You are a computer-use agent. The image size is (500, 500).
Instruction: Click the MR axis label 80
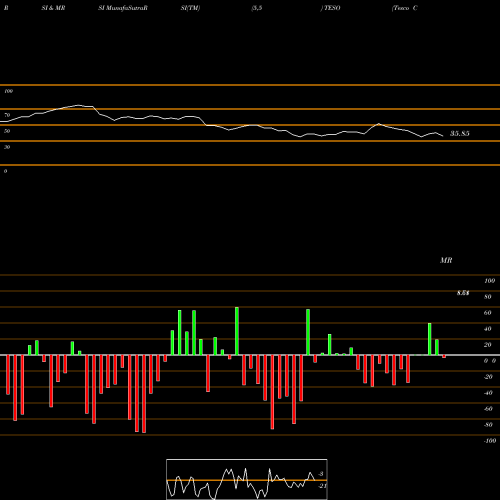click(488, 297)
